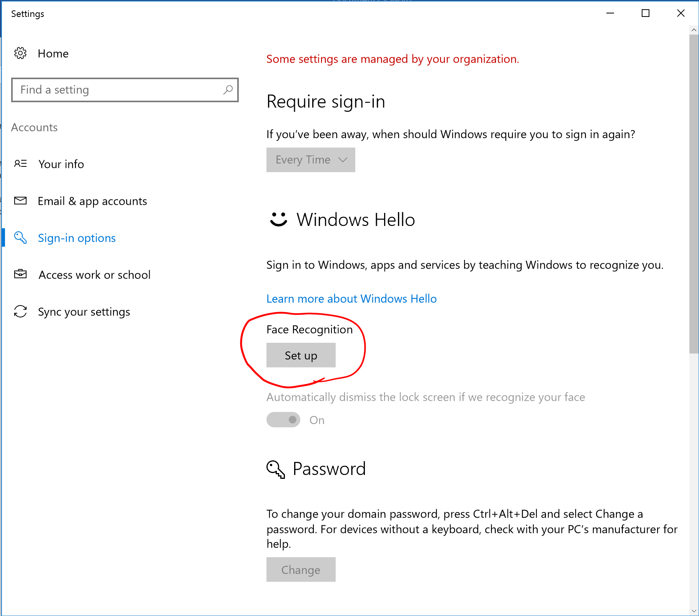The width and height of the screenshot is (699, 616).
Task: Minimize the Settings window
Action: click(610, 13)
